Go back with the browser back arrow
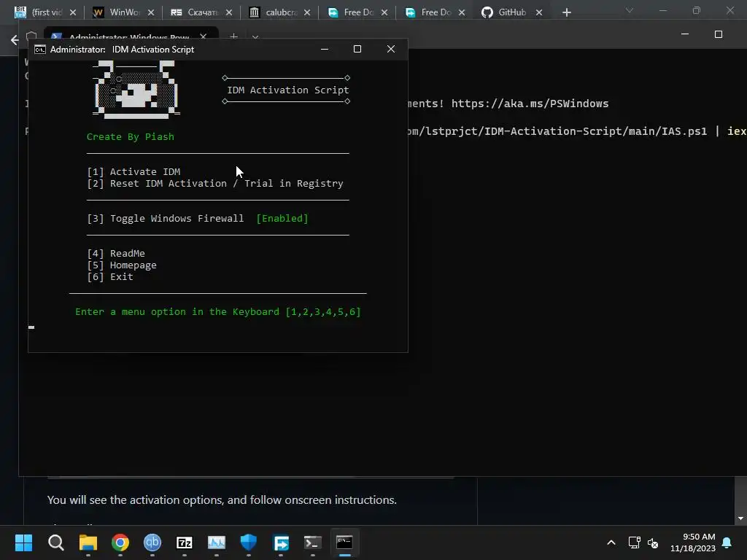The width and height of the screenshot is (747, 560). pyautogui.click(x=15, y=40)
